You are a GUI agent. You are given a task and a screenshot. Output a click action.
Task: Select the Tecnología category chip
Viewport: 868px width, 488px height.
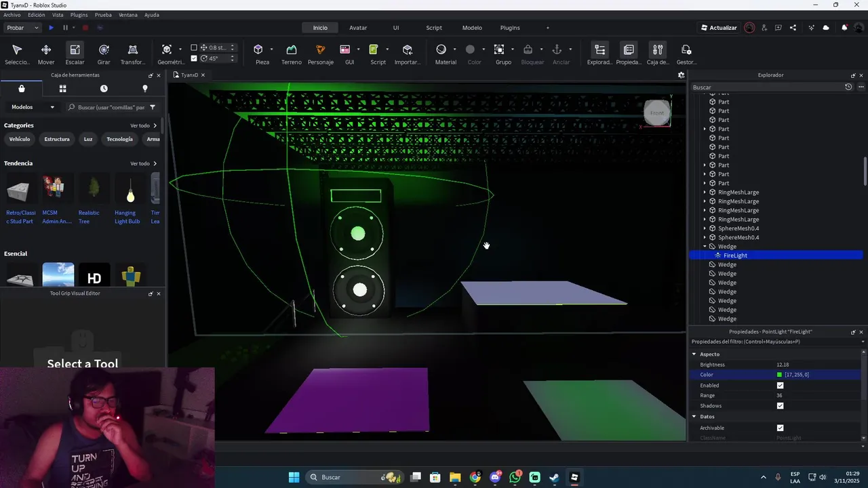119,139
